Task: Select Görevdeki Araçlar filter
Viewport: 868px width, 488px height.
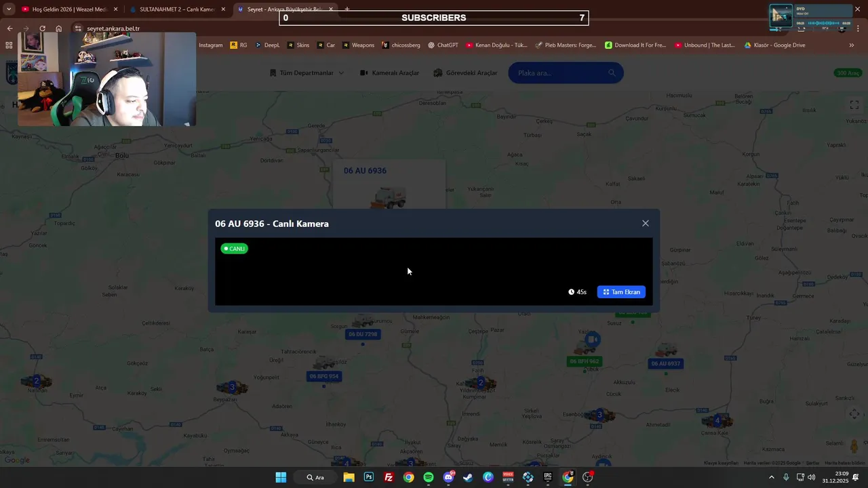Action: 466,73
